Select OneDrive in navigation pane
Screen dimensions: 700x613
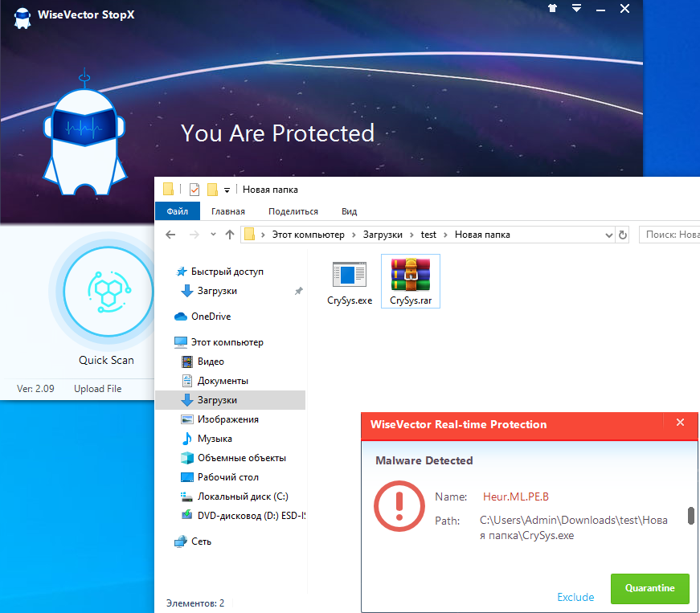[x=211, y=317]
